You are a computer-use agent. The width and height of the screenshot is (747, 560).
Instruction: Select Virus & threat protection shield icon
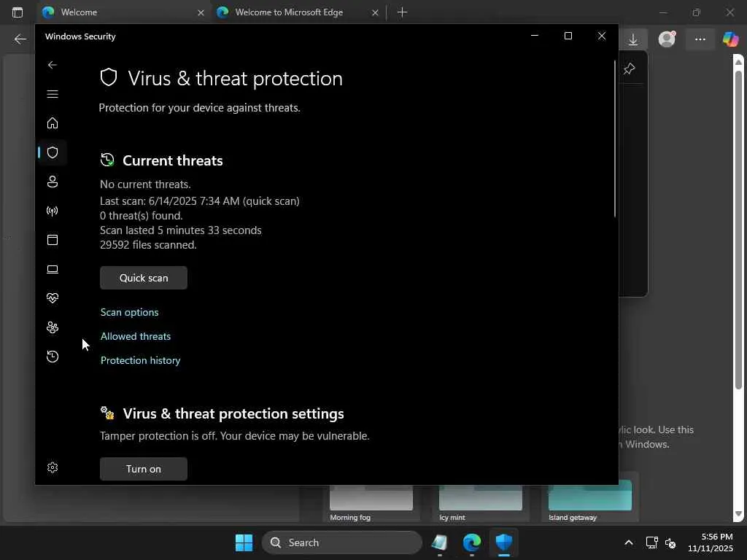point(53,152)
